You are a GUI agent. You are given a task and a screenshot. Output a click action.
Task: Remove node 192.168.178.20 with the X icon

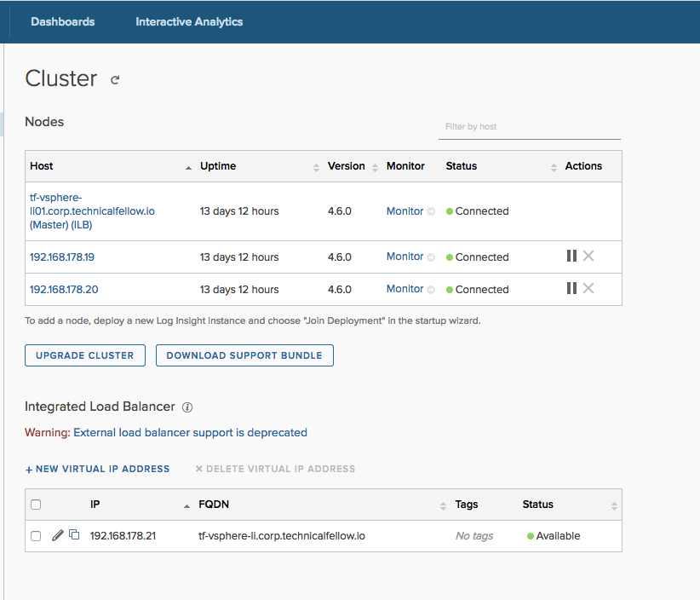[x=588, y=288]
